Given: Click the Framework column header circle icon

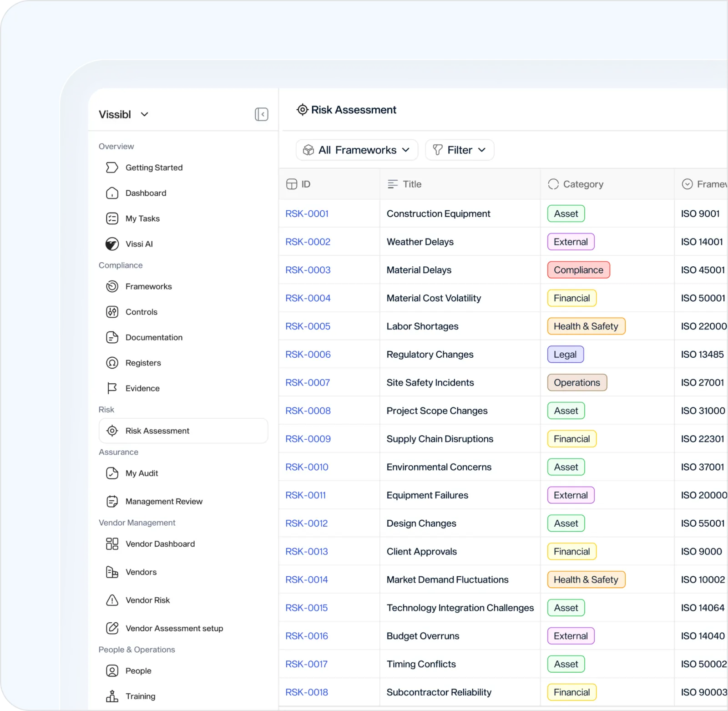Looking at the screenshot, I should (x=687, y=184).
